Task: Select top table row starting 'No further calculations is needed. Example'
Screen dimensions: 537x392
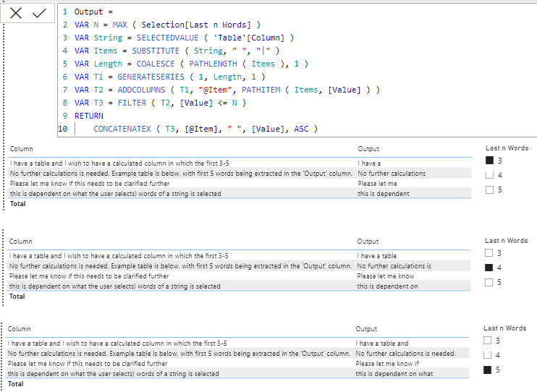Action: coord(240,174)
